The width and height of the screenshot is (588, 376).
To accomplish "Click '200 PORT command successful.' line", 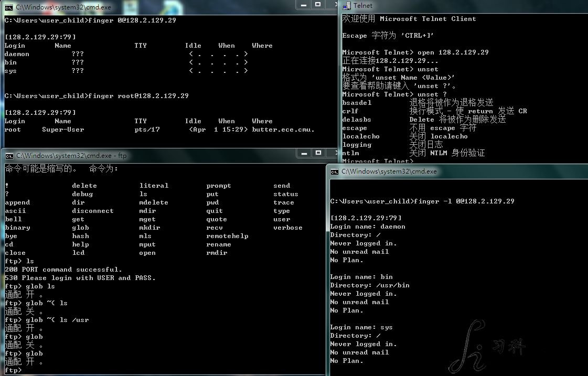I will click(x=63, y=270).
